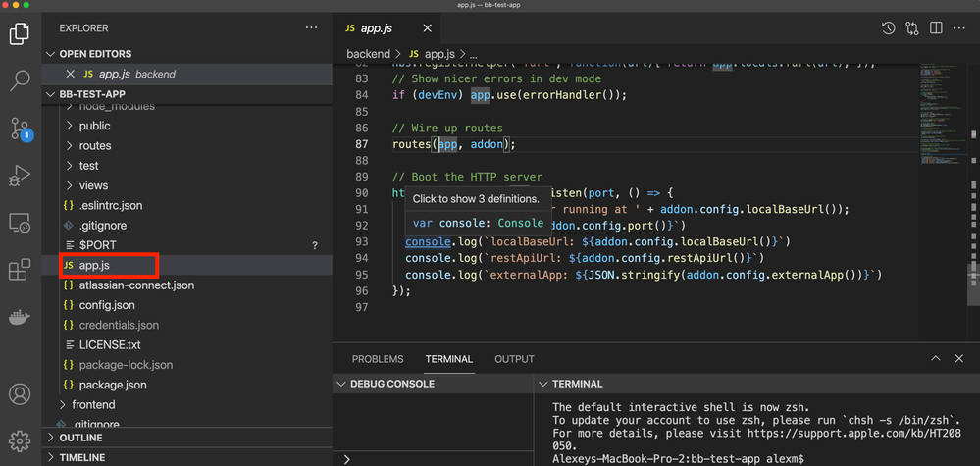Open the Extensions view icon
This screenshot has width=980, height=466.
click(x=20, y=271)
